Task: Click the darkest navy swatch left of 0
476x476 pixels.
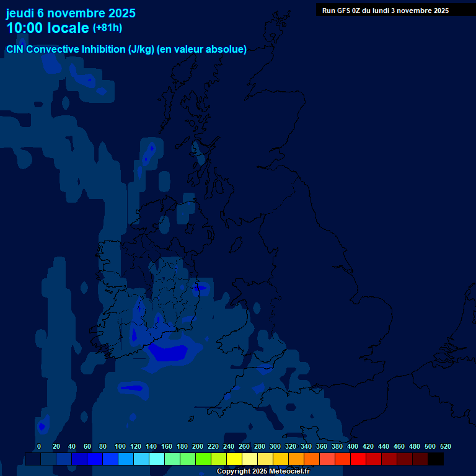Action: (33, 459)
